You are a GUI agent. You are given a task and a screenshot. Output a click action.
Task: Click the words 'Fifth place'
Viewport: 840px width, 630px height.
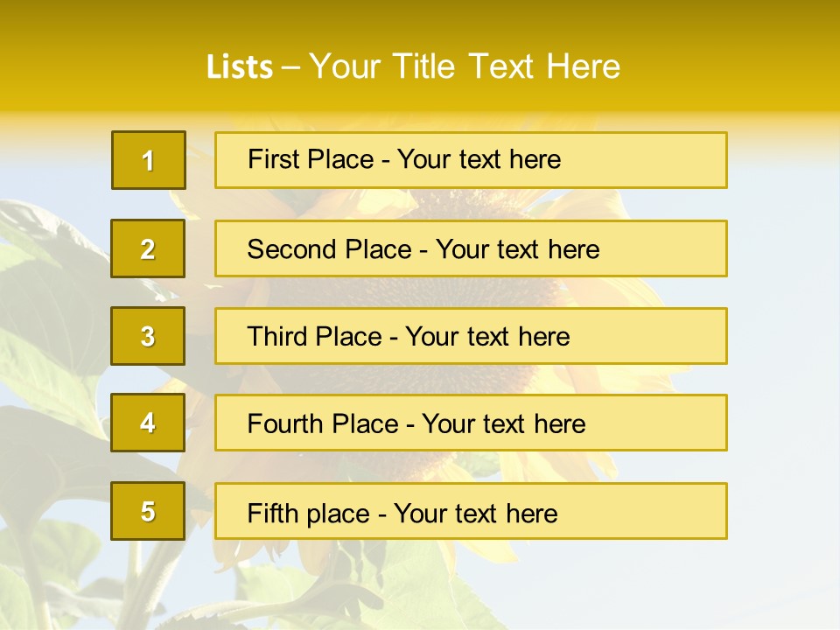pyautogui.click(x=309, y=514)
